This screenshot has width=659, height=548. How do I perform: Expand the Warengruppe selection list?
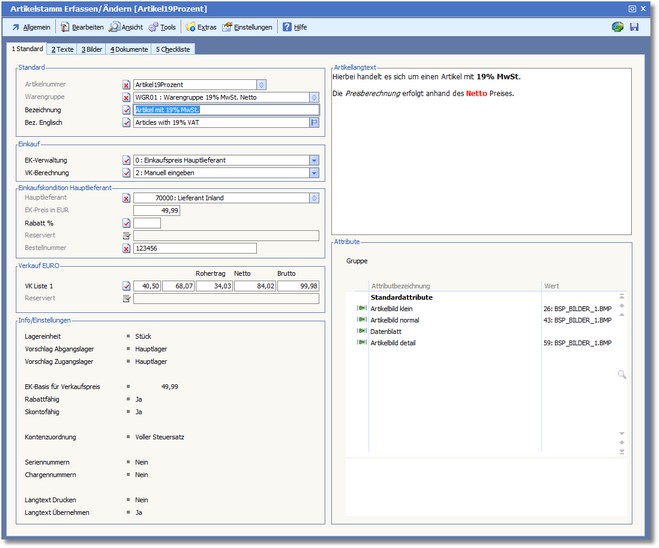(x=313, y=98)
